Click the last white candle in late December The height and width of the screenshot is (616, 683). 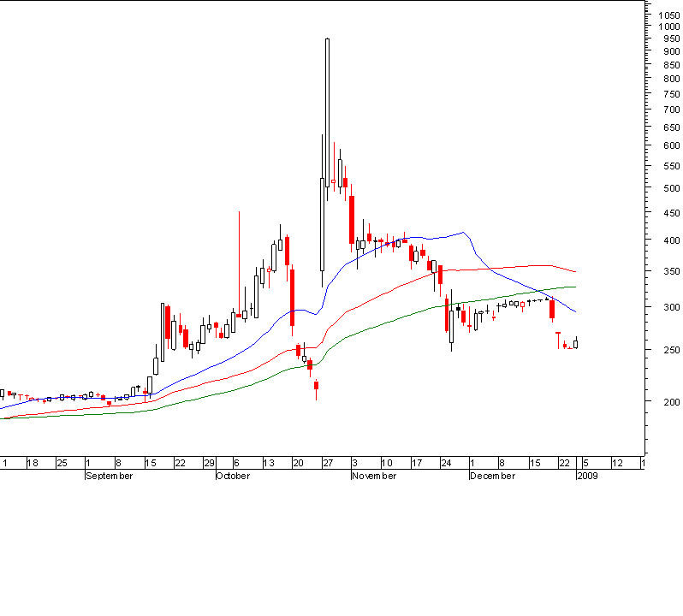[x=576, y=344]
